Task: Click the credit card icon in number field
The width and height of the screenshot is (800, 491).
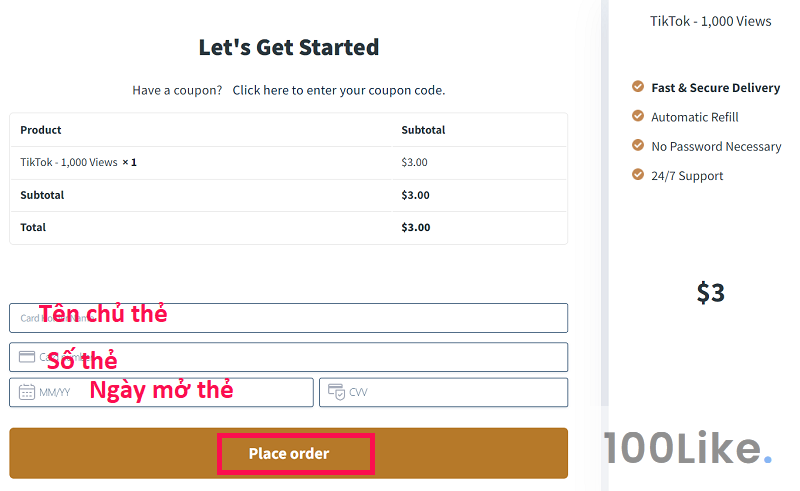Action: (x=27, y=357)
